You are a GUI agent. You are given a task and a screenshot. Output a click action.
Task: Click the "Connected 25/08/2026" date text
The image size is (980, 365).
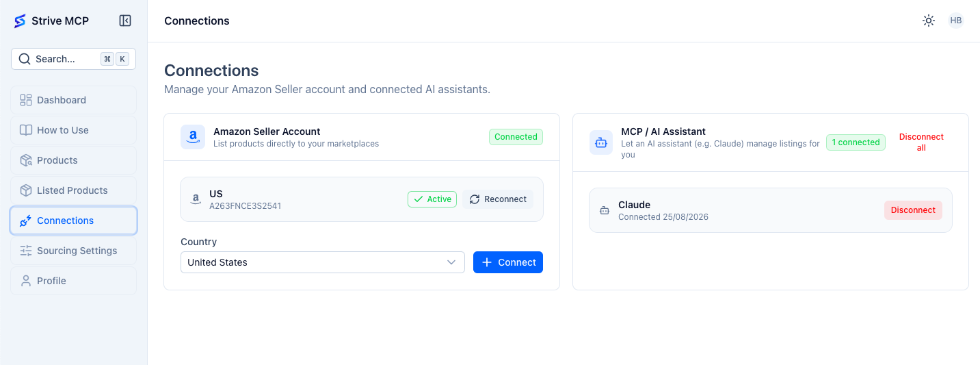[663, 217]
